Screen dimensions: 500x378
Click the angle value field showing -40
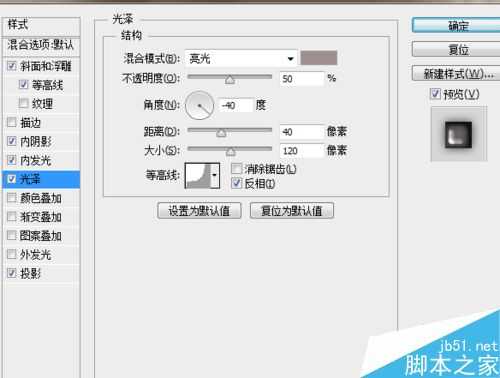235,105
